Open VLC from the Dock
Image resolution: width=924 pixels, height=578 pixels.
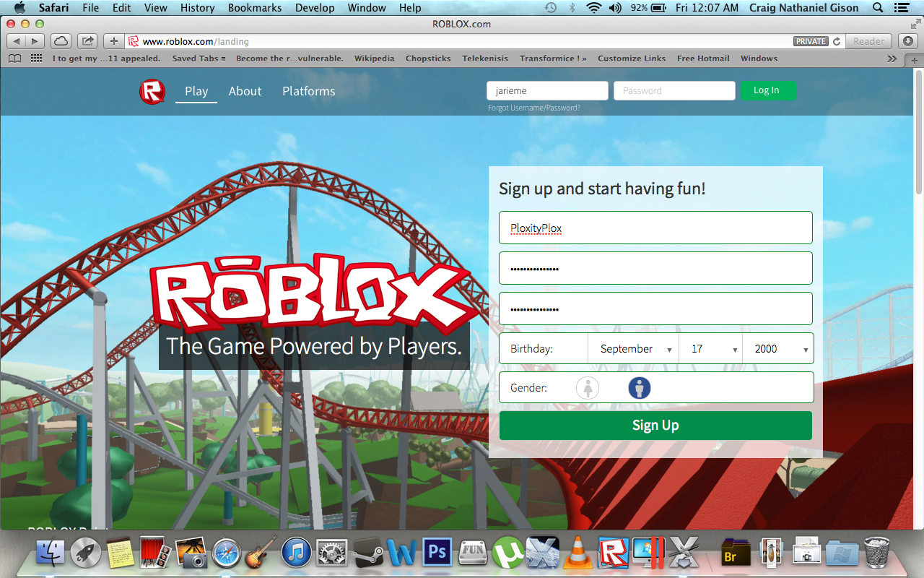[x=577, y=553]
